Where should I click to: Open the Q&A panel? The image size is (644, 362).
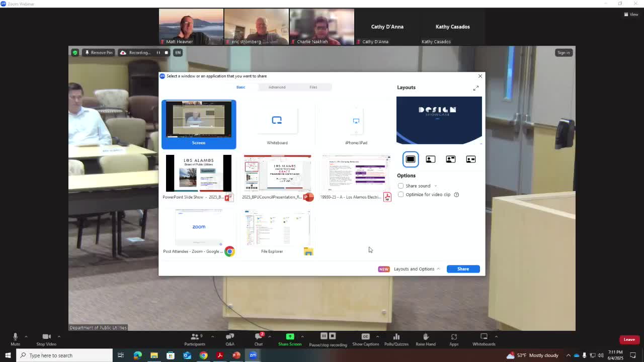(x=230, y=337)
